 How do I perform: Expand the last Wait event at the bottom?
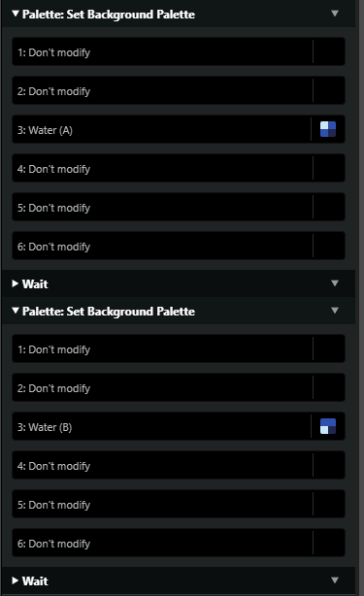[16, 580]
